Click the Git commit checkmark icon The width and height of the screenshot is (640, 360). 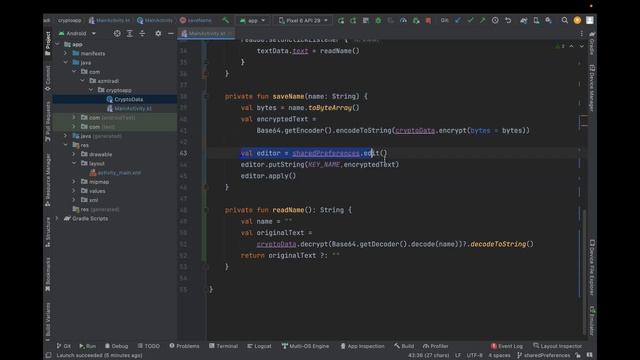coord(471,20)
